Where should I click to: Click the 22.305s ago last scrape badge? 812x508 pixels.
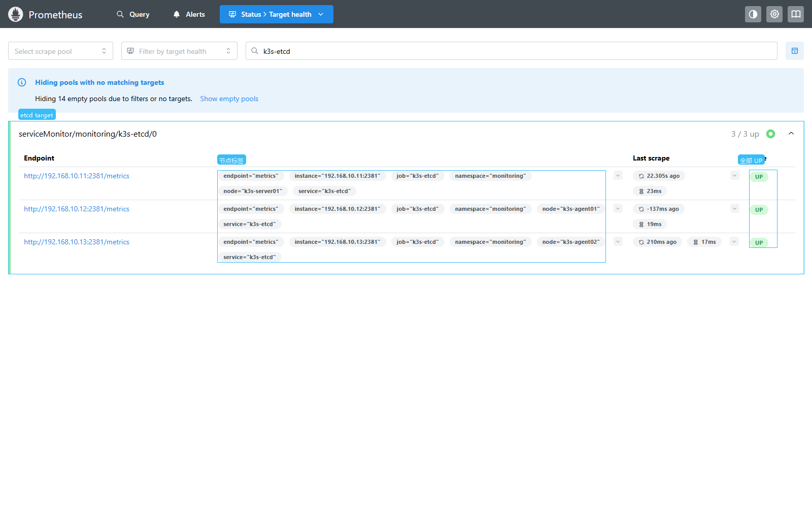[x=659, y=176]
